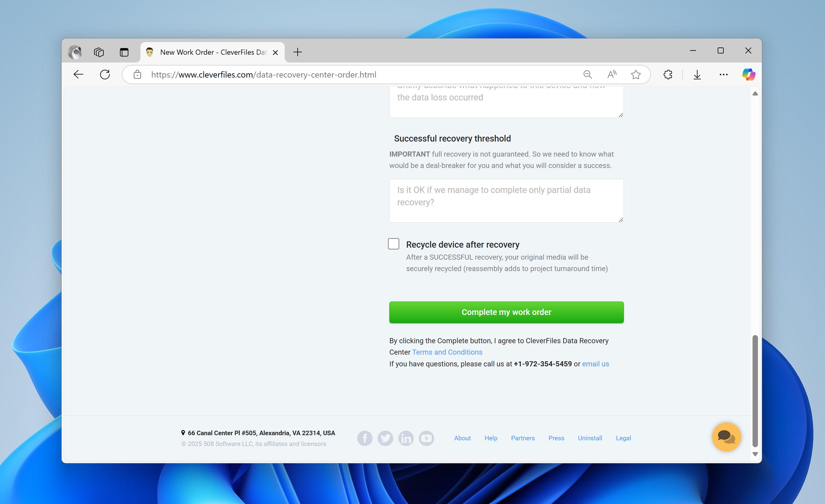This screenshot has height=504, width=825.
Task: Close the browser window
Action: 748,50
